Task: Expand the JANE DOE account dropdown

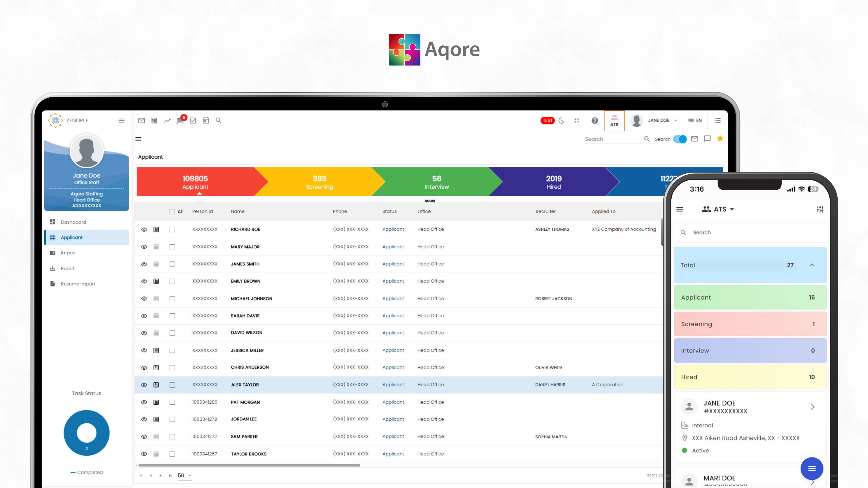Action: [x=676, y=120]
